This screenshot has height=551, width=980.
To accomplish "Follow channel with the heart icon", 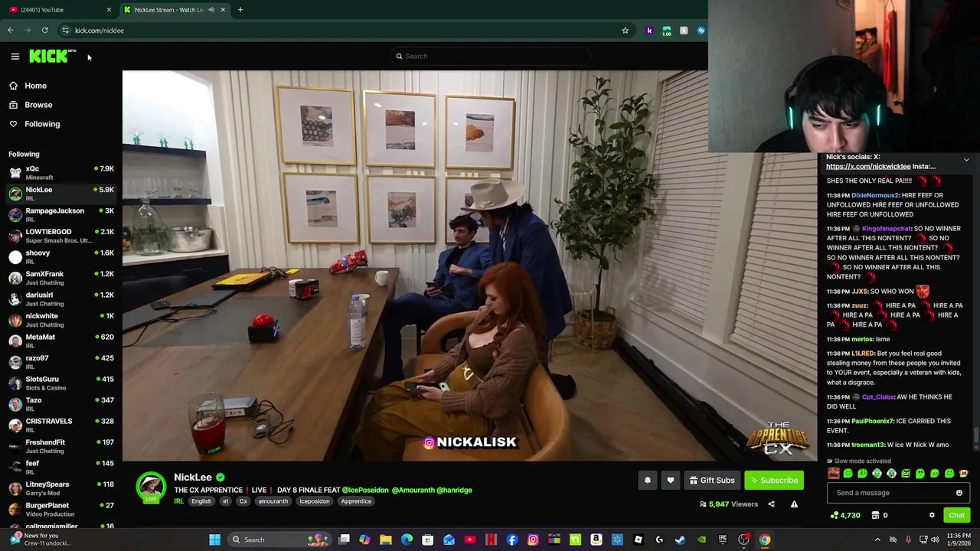I will click(x=671, y=480).
